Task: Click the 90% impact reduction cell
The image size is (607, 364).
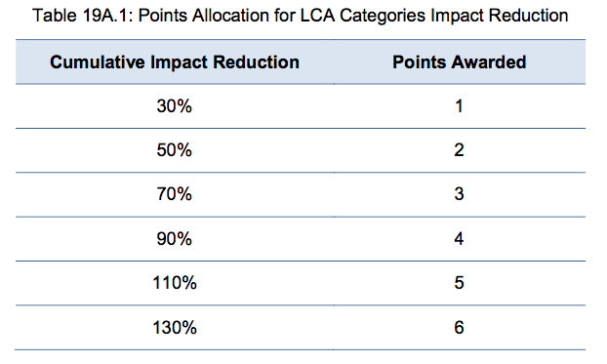Action: pyautogui.click(x=175, y=238)
